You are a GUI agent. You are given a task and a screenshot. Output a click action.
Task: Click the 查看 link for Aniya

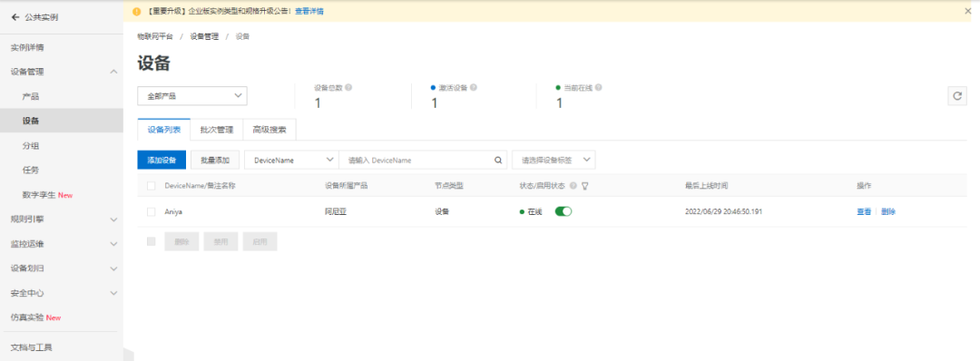point(864,211)
